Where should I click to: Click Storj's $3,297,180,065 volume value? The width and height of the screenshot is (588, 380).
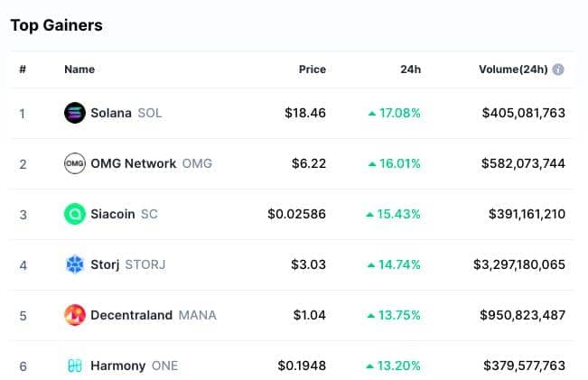coord(519,264)
